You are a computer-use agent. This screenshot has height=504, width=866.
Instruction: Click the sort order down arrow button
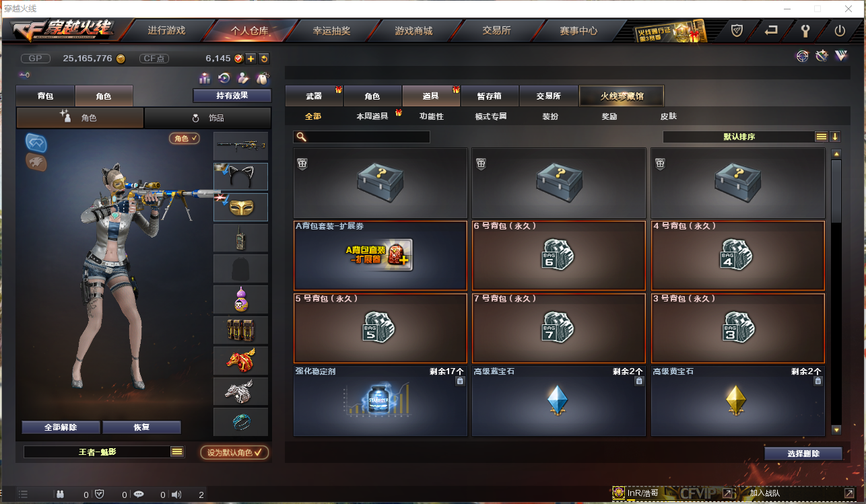pos(835,137)
